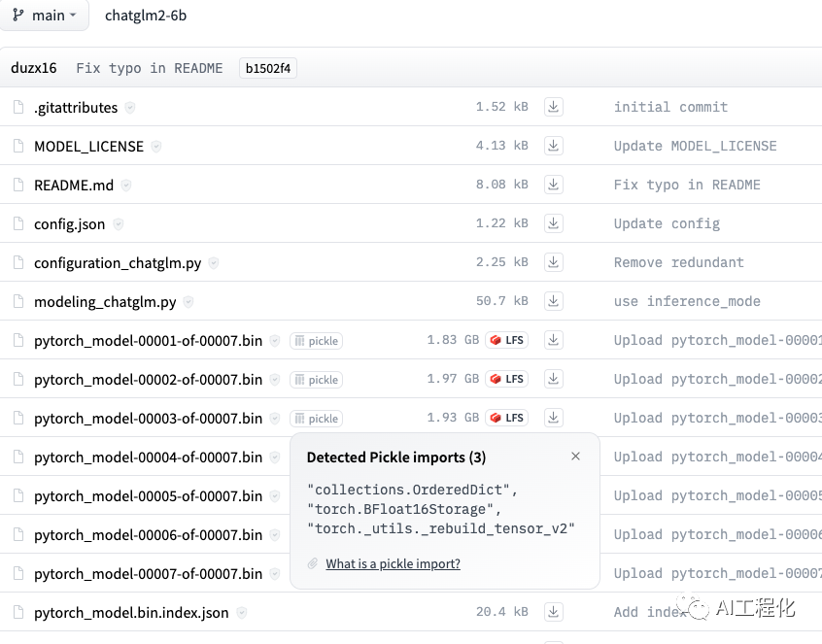Open commit hash b1502f4
822x644 pixels.
(x=267, y=68)
